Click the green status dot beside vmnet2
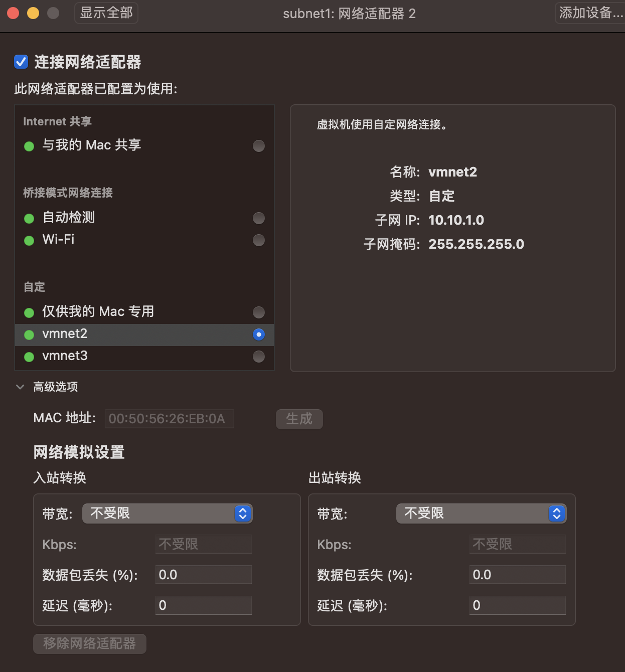Screen dimensions: 625x672 click(29, 334)
